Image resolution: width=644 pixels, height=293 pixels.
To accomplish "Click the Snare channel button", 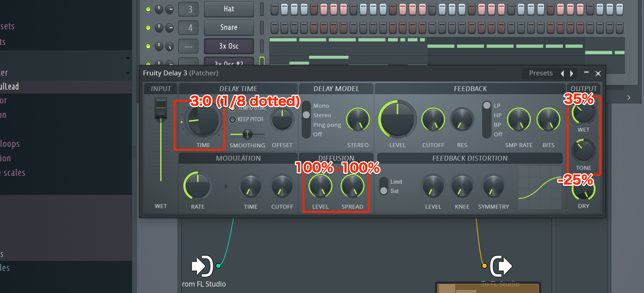I will (x=229, y=28).
